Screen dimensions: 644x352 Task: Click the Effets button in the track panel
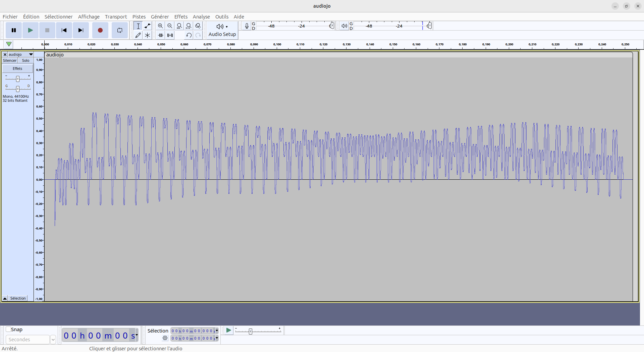click(x=17, y=69)
